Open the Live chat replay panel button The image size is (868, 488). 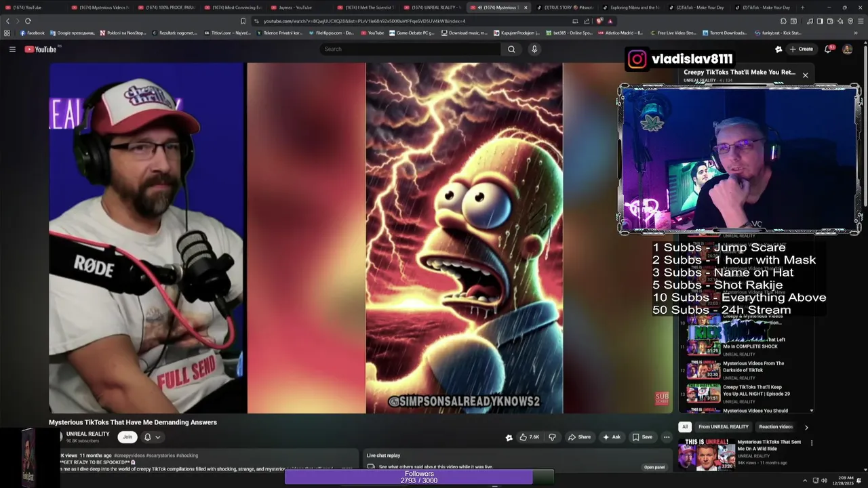click(654, 467)
